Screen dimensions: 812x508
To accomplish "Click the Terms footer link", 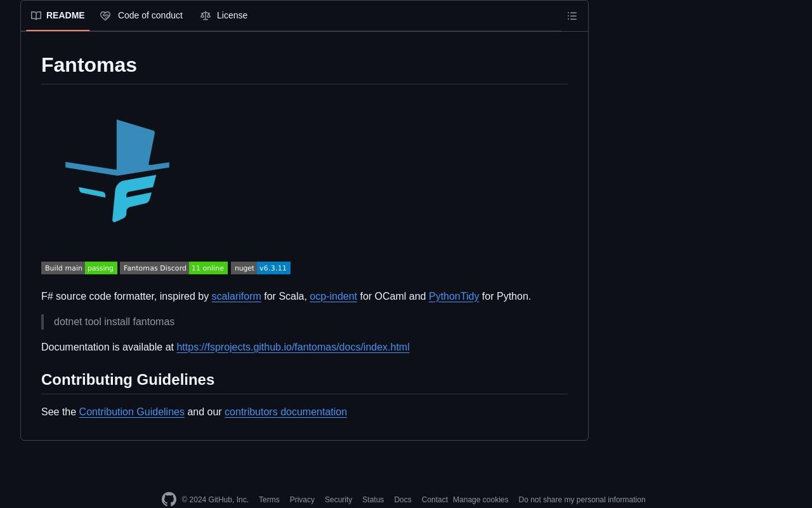I will point(269,500).
